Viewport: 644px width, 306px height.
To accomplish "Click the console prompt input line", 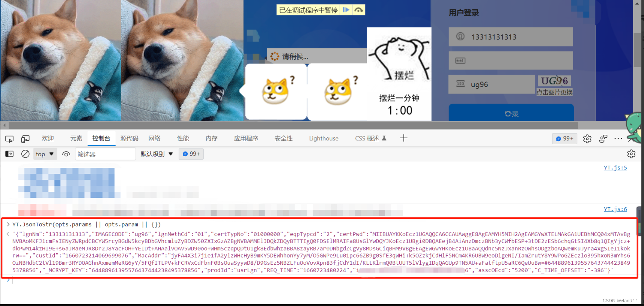I will pos(323,280).
